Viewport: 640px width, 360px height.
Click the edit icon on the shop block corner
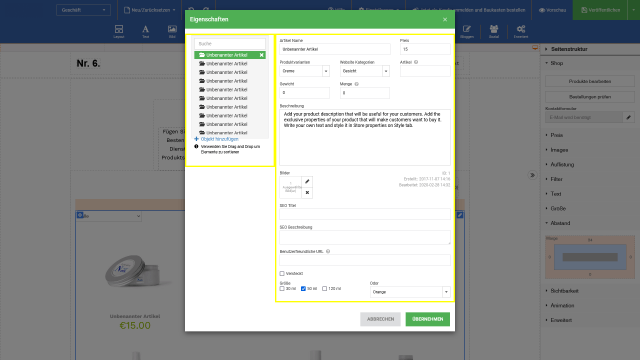pos(460,215)
